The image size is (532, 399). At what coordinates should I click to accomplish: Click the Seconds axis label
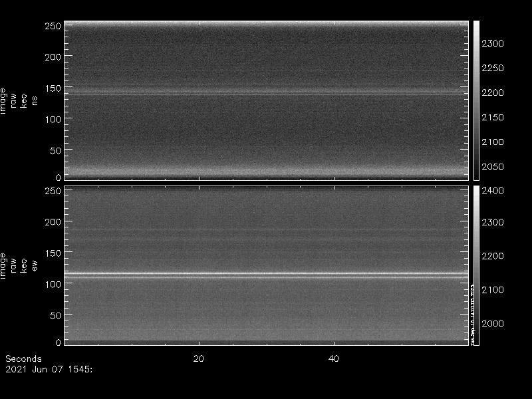(23, 359)
